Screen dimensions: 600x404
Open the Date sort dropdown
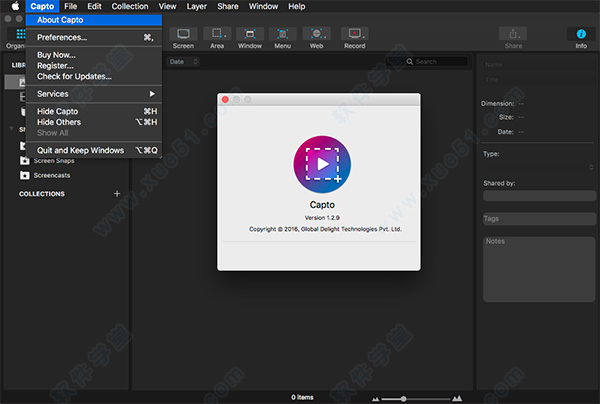click(x=184, y=62)
